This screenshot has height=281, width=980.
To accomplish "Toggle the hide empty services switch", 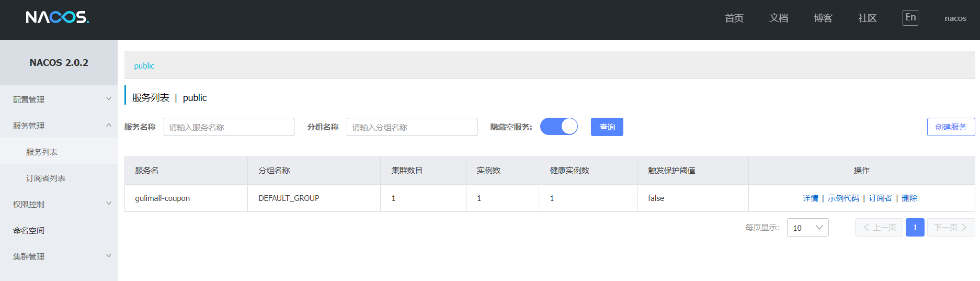I will pyautogui.click(x=559, y=127).
